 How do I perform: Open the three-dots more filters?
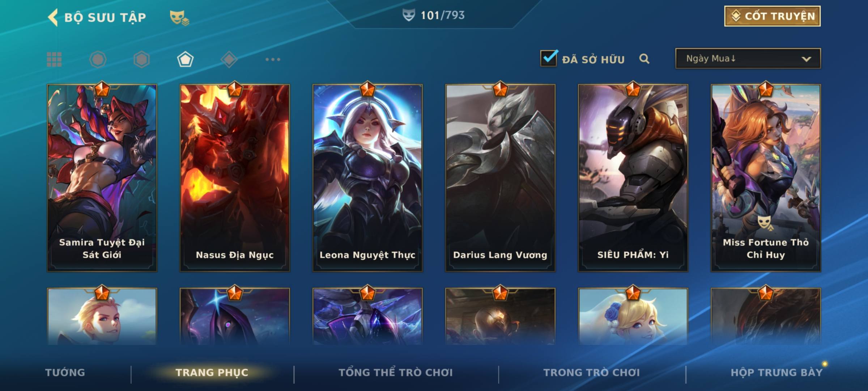click(273, 59)
